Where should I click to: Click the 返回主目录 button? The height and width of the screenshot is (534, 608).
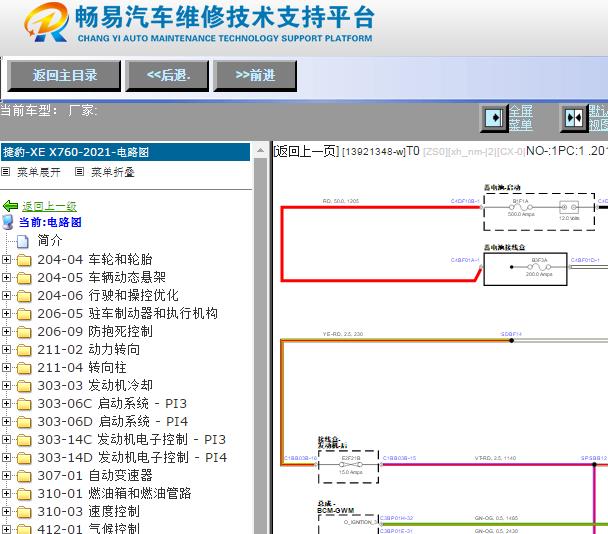pos(64,76)
